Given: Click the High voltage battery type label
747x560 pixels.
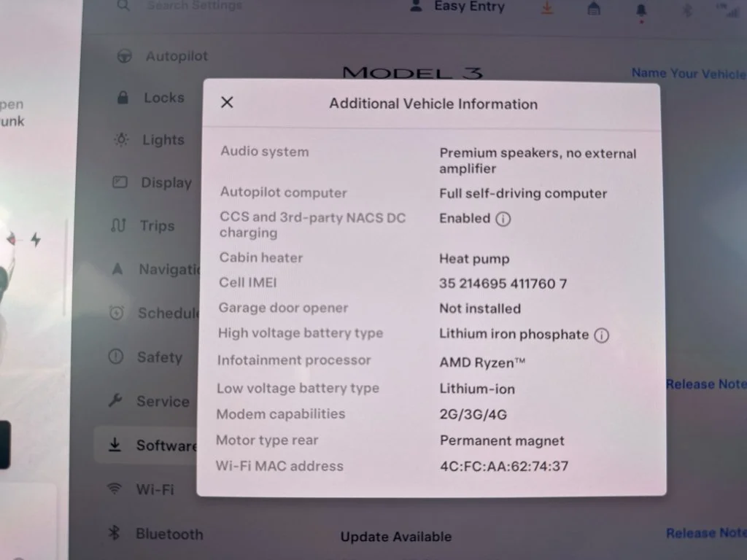Looking at the screenshot, I should [301, 333].
